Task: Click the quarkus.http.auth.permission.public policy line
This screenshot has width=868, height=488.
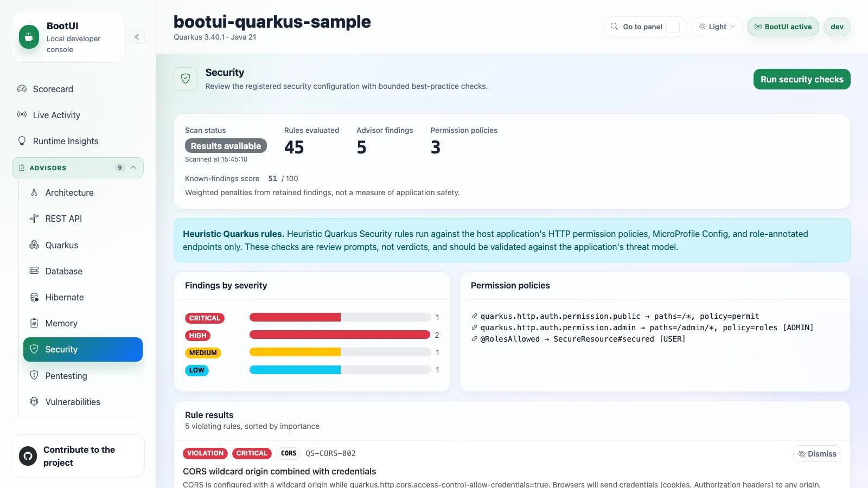Action: [x=615, y=316]
